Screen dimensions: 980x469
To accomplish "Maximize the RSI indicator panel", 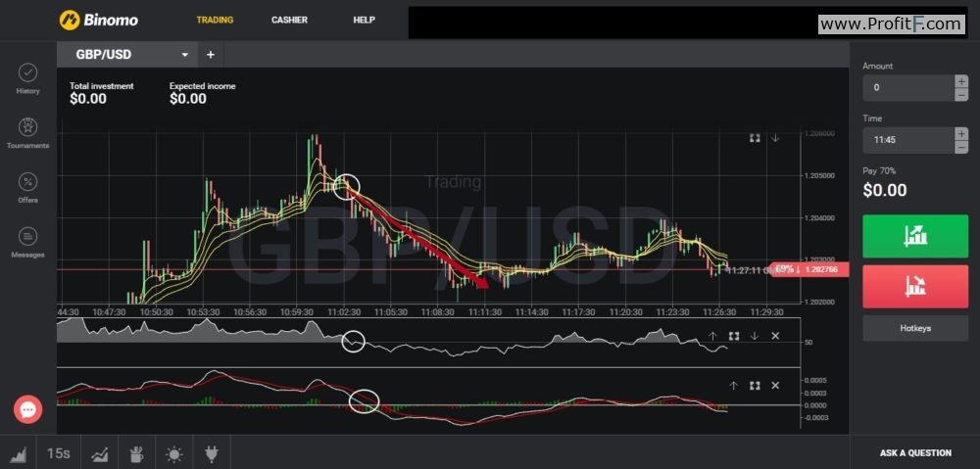I will click(x=734, y=336).
